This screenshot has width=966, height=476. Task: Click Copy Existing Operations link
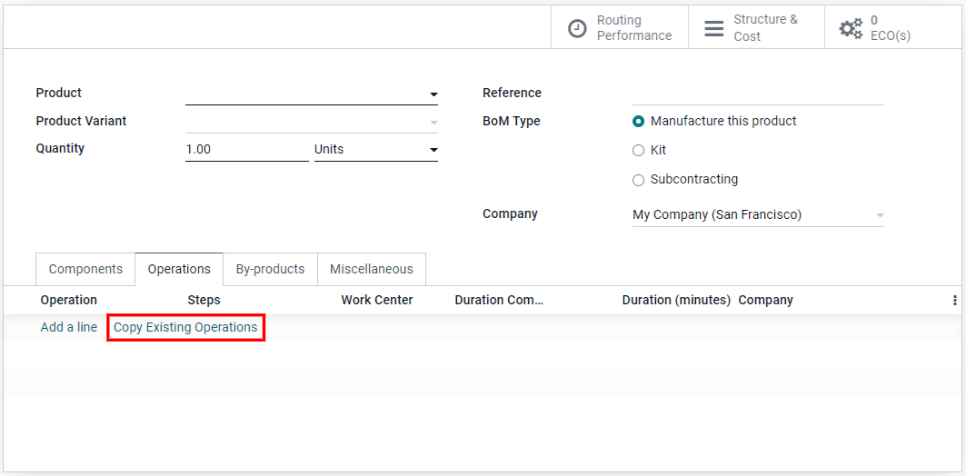coord(185,327)
